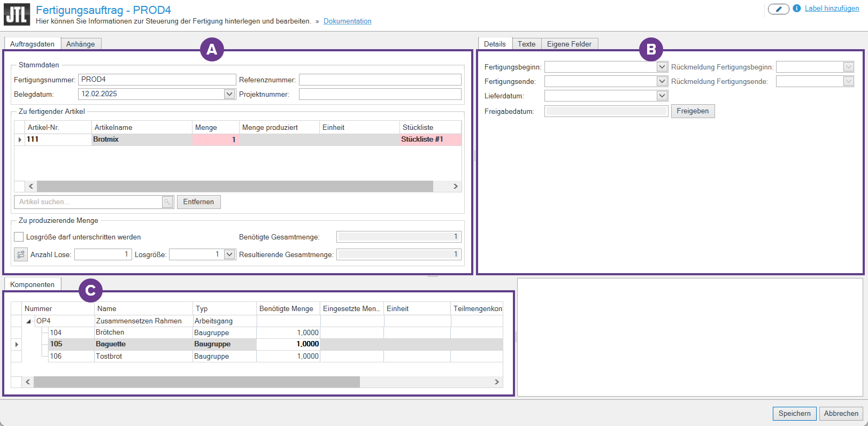Click the Komponenten table horizontal scrollbar

tap(197, 382)
